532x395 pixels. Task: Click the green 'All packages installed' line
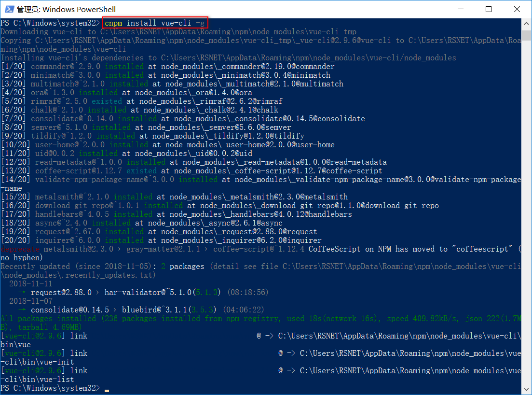(261, 323)
